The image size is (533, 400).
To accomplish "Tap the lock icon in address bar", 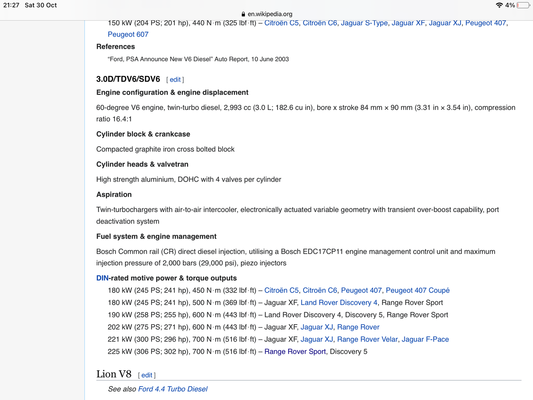I will tap(243, 14).
